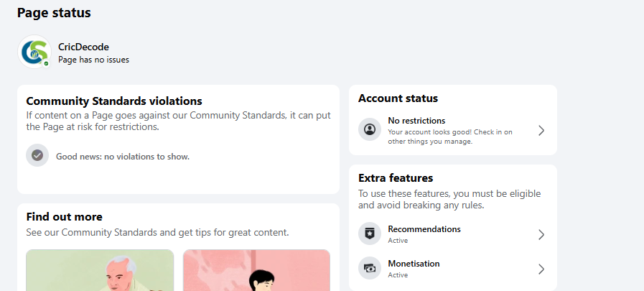Click the CricDecode page name
Viewport: 644px width, 291px height.
(83, 47)
